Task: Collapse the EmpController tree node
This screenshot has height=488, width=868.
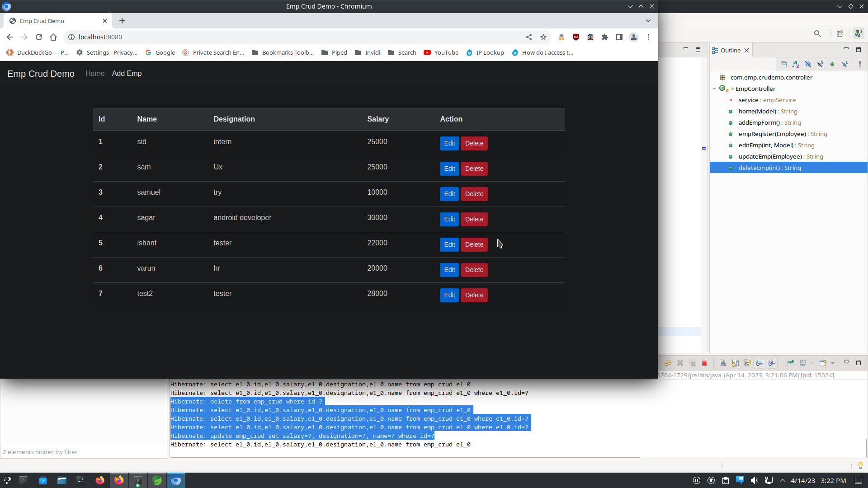Action: pos(714,89)
